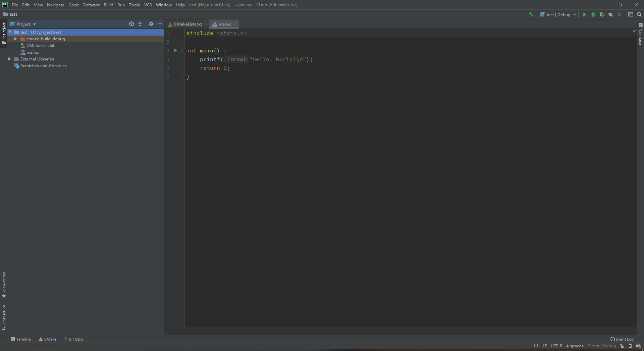Viewport: 644px width, 351px height.
Task: Select main.c in the project tree
Action: click(x=33, y=52)
